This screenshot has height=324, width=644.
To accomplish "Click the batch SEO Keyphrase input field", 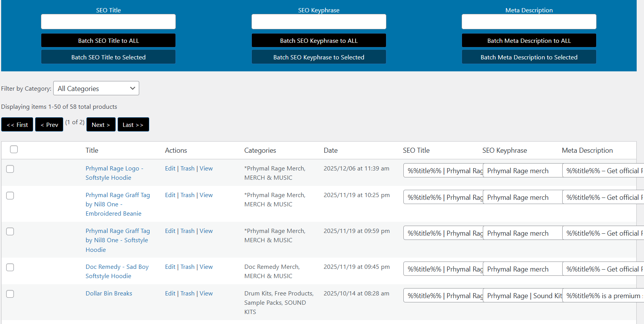I will (x=319, y=22).
